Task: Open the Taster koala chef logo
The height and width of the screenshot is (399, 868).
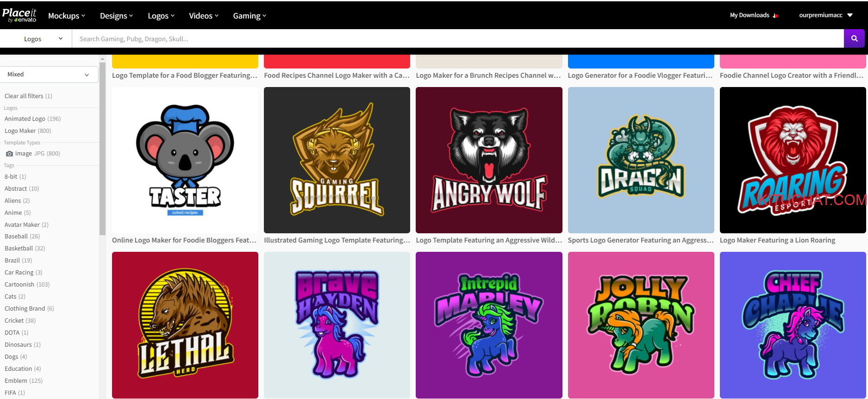Action: pyautogui.click(x=185, y=160)
